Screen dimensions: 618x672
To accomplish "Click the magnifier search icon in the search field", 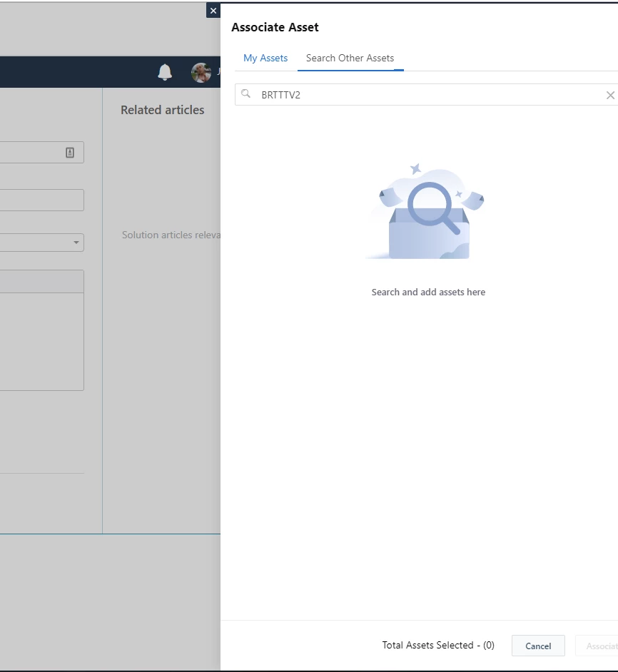I will (245, 94).
